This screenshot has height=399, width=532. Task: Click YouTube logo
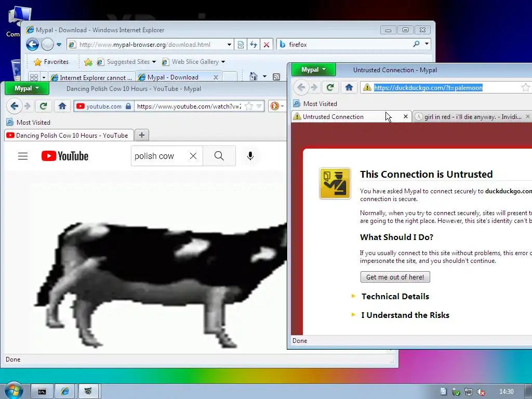pos(65,156)
